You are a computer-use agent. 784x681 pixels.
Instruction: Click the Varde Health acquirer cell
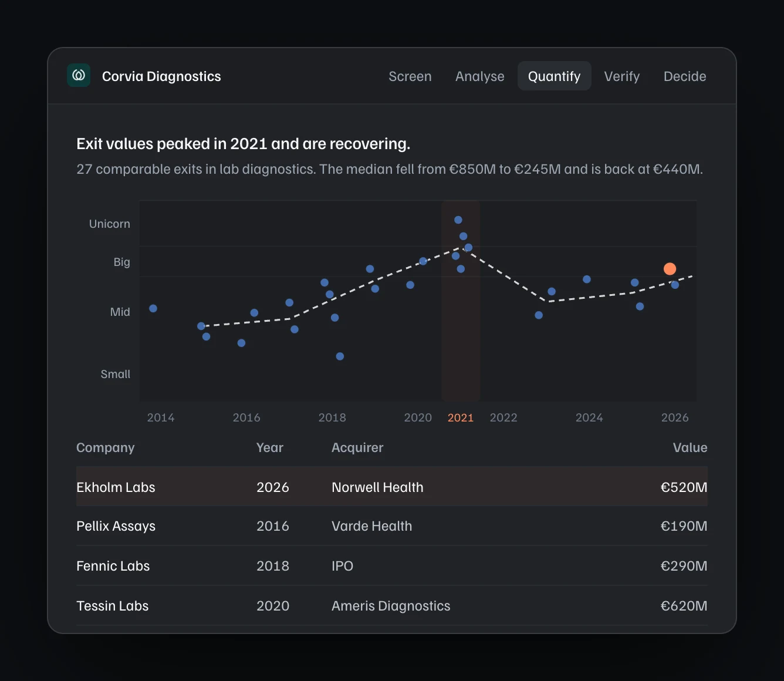click(372, 526)
